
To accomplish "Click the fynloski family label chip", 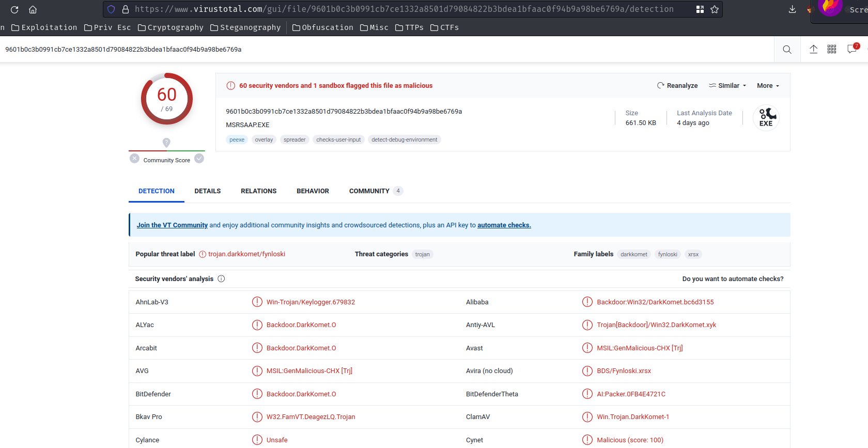I will (x=668, y=254).
